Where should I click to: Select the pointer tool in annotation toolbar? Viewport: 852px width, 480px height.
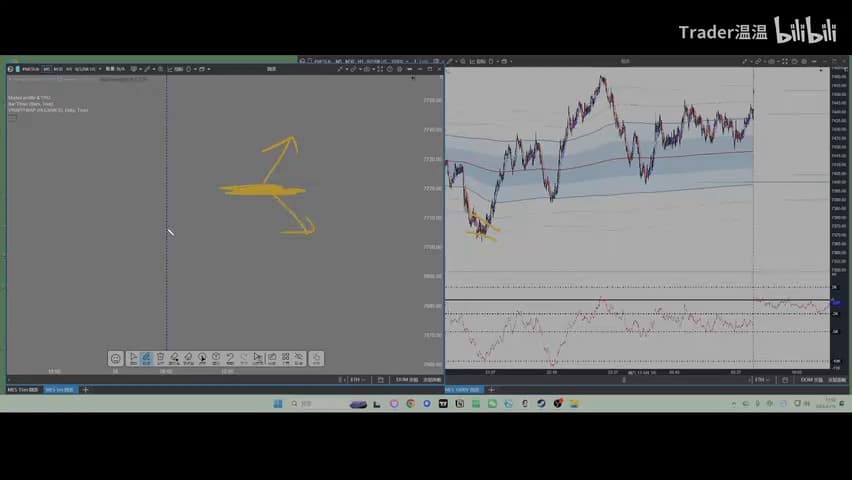[134, 358]
